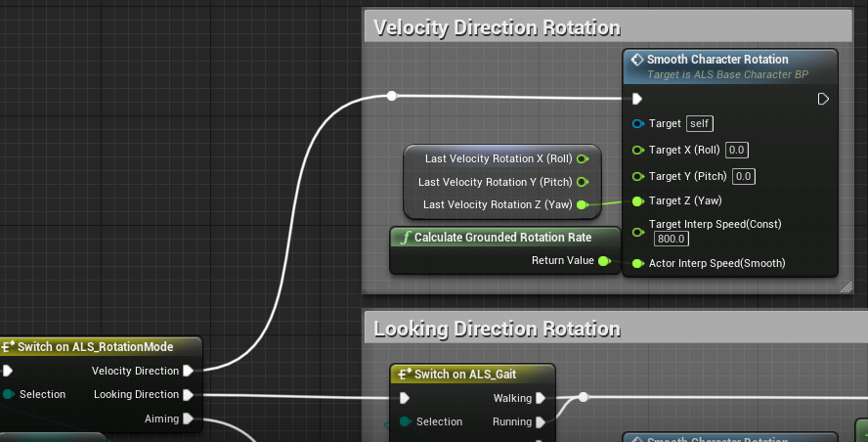The height and width of the screenshot is (442, 868).
Task: Click the Aiming output exec pin
Action: click(188, 419)
